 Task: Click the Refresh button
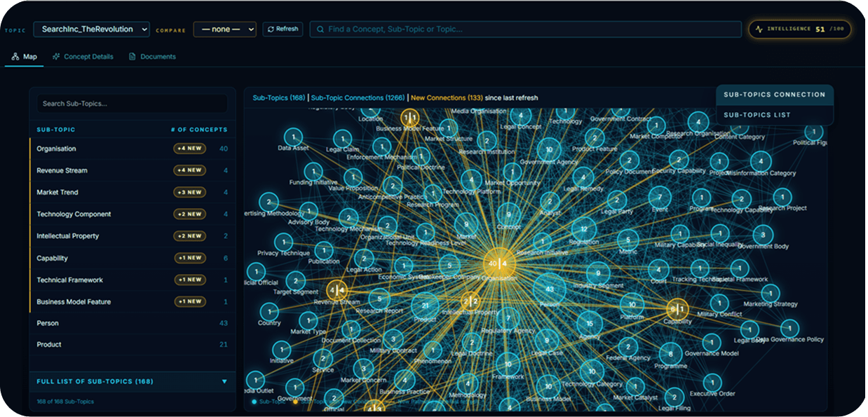point(283,29)
